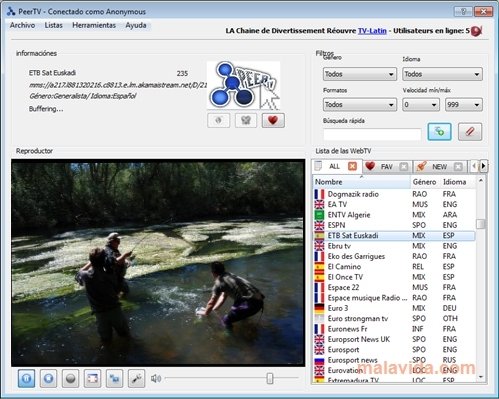Switch to fullscreen video icon

pos(92,378)
